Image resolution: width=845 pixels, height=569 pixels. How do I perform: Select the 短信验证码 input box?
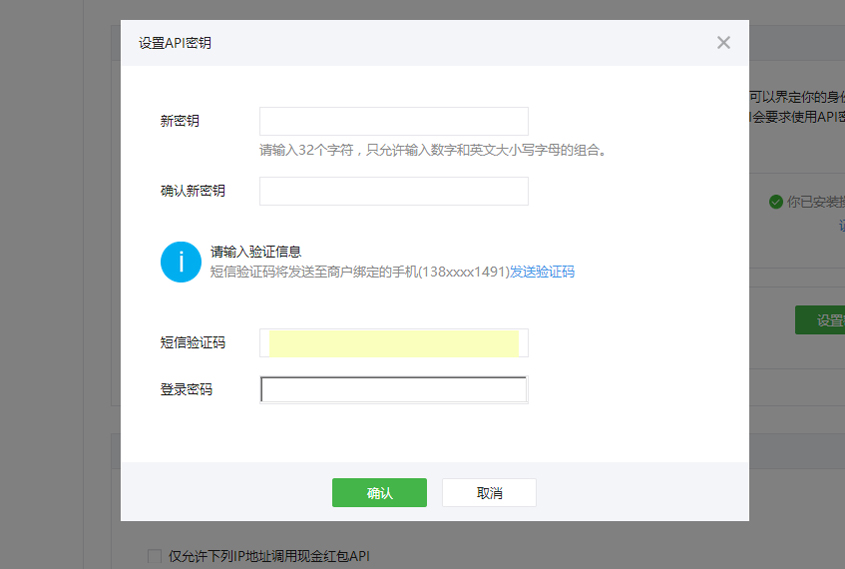coord(393,343)
